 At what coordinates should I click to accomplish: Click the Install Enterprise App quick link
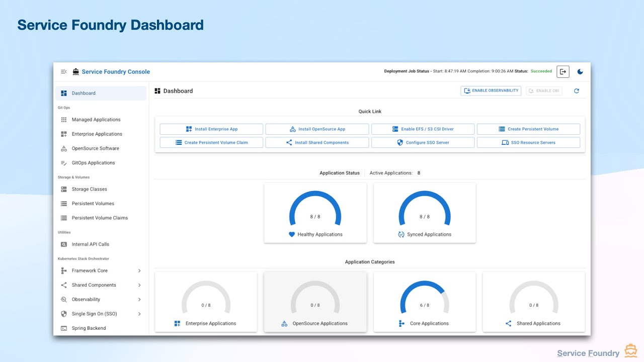click(211, 129)
